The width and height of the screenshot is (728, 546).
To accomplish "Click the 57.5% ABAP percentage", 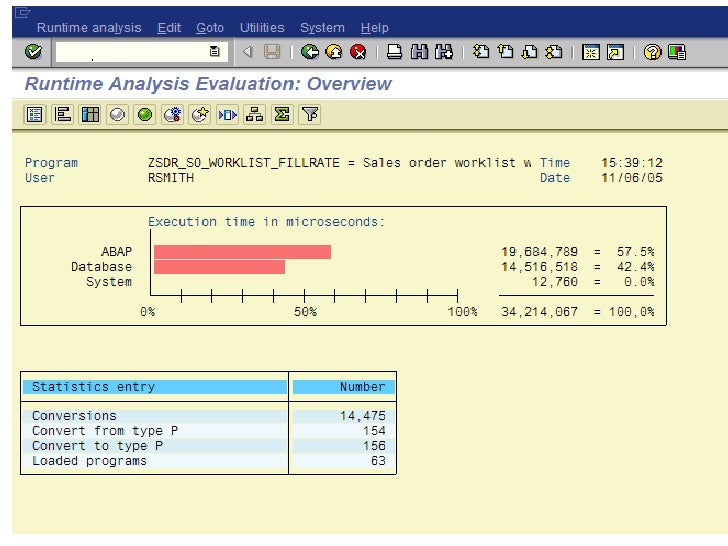I will pos(636,252).
